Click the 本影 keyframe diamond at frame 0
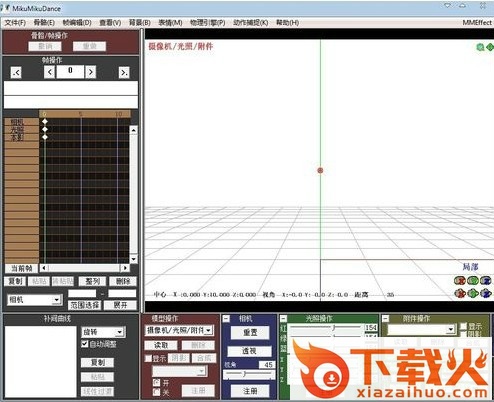The image size is (494, 402). 45,137
